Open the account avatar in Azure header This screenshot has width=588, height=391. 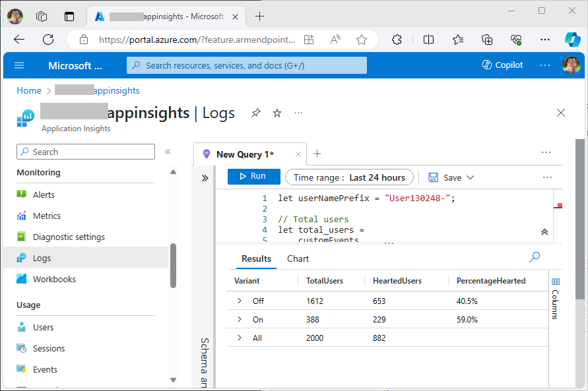coord(572,65)
